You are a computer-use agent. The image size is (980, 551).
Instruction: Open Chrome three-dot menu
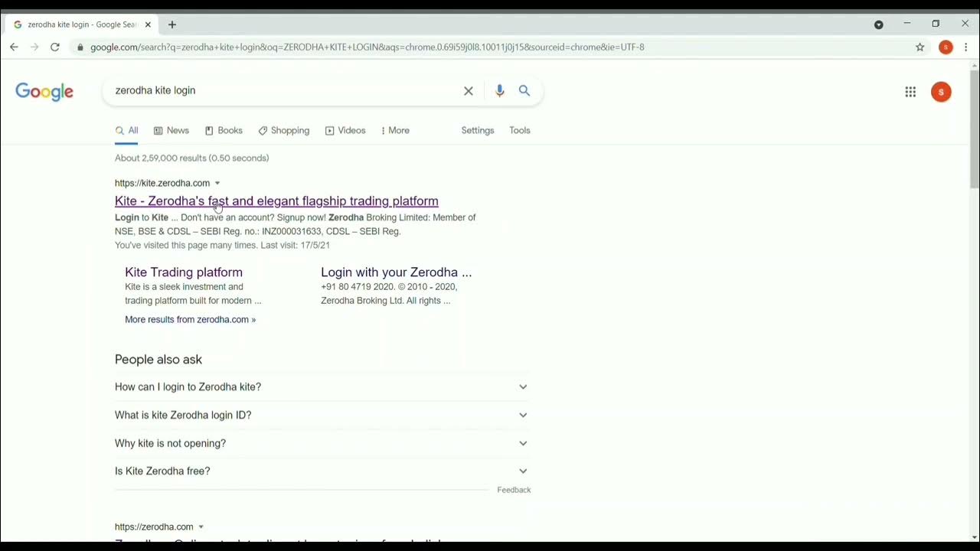coord(966,47)
